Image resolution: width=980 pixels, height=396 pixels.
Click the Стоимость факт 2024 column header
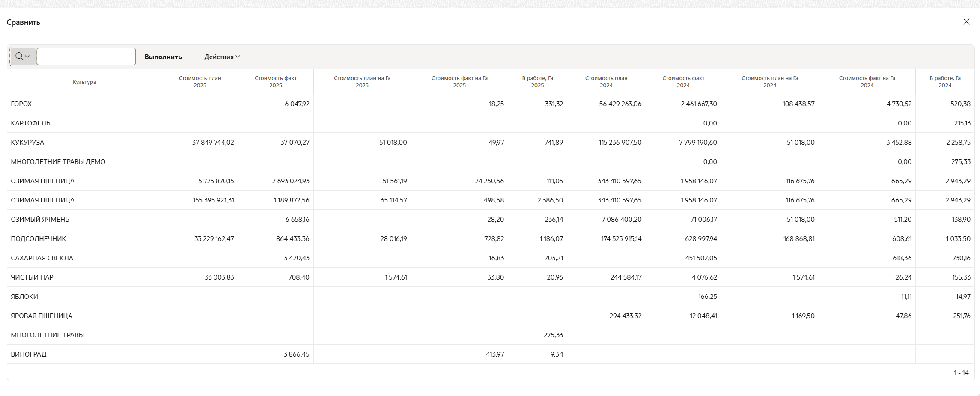point(683,82)
